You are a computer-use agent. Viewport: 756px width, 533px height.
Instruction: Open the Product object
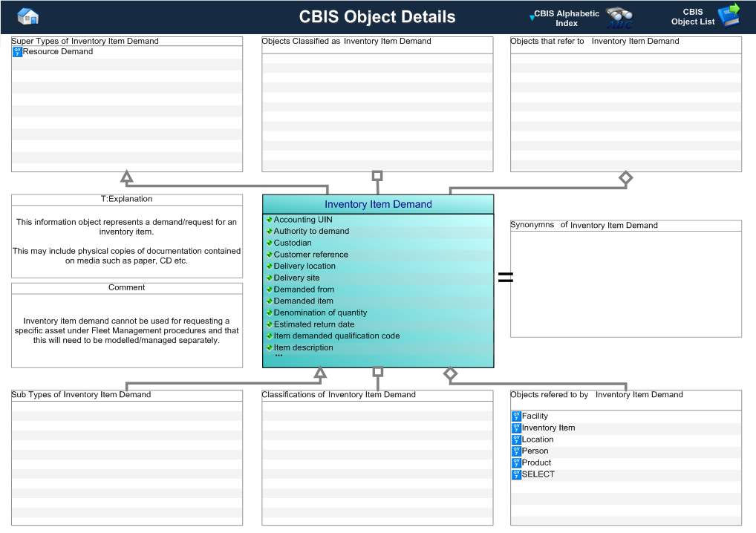pyautogui.click(x=536, y=462)
